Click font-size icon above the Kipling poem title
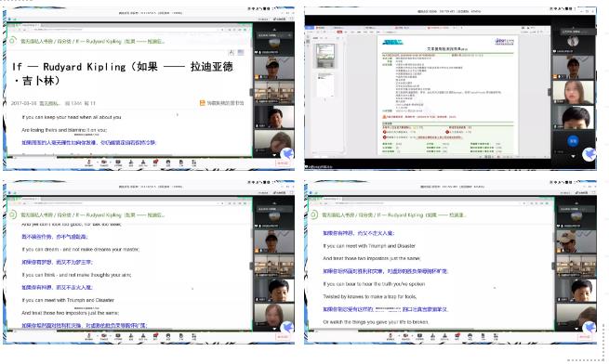Image resolution: width=609 pixels, height=364 pixels. [x=232, y=52]
